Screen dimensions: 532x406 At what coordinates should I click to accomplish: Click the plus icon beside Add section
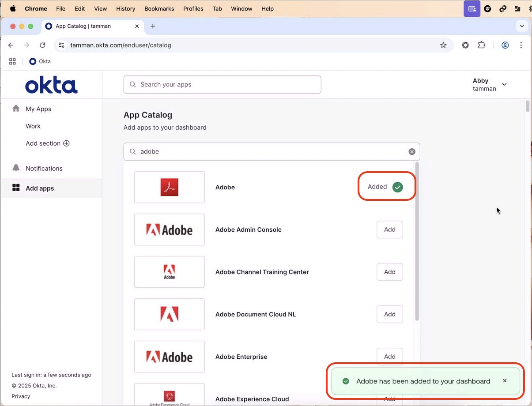tap(66, 143)
